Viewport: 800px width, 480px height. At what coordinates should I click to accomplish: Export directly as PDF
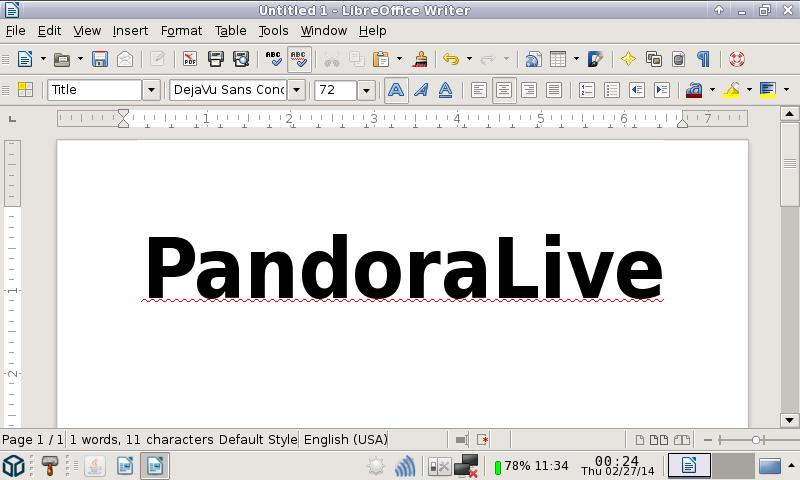click(x=190, y=59)
